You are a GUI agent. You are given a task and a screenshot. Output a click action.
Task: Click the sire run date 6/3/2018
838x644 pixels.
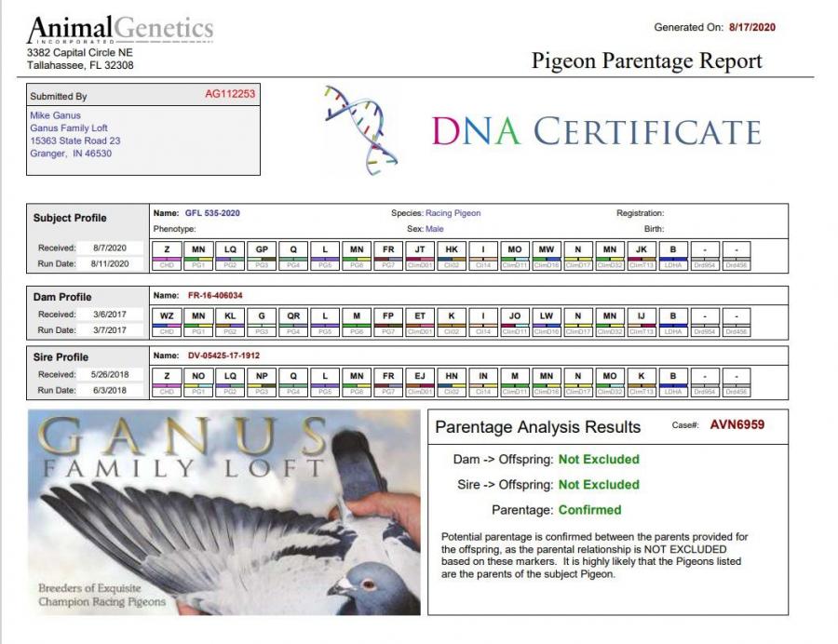110,390
